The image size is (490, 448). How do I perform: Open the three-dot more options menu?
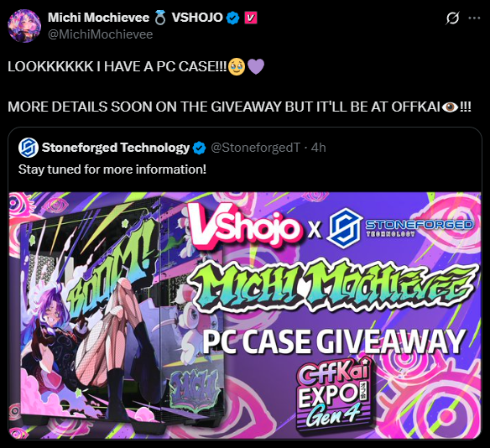pos(474,18)
